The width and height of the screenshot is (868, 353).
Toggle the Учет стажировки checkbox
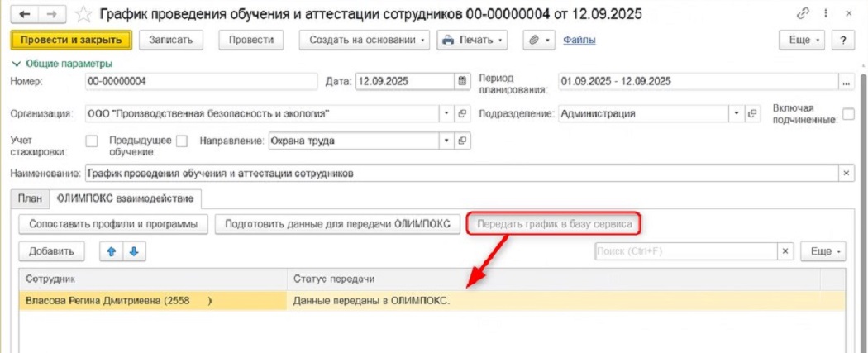pos(92,141)
